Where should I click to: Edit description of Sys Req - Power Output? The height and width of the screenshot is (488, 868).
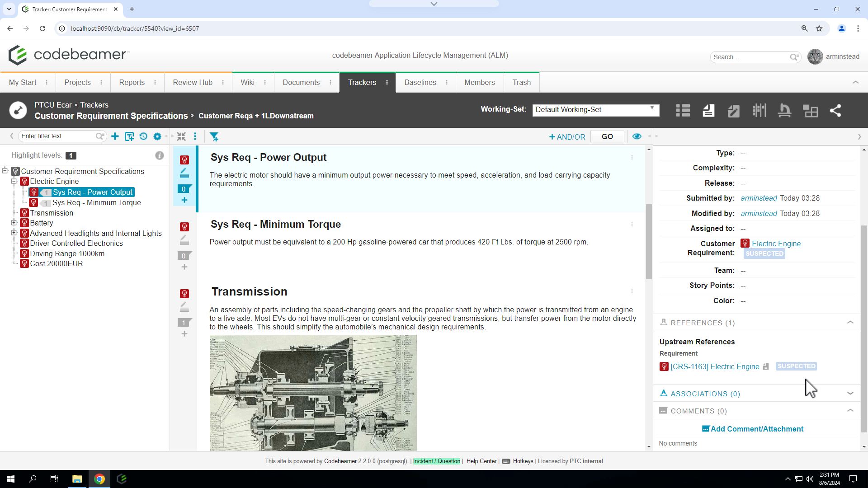pos(184,173)
